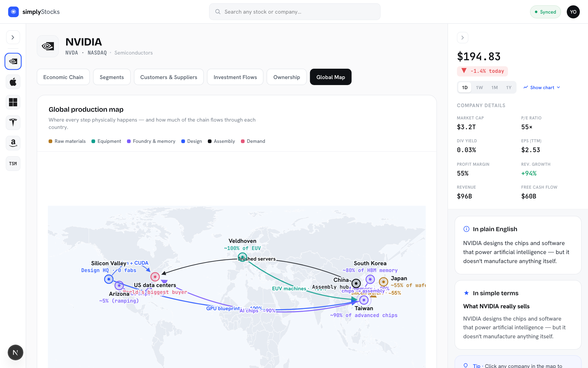Click the Equipment legend swatch
The image size is (588, 368).
coord(93,141)
